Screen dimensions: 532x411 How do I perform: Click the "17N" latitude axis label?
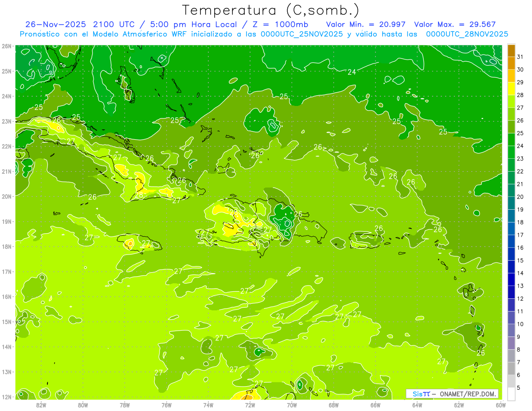6,272
